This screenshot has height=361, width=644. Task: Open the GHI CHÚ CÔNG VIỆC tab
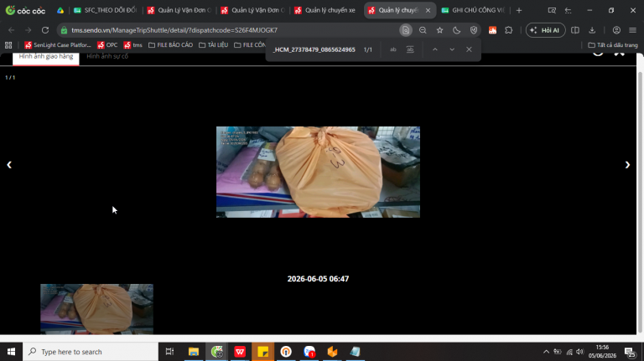(x=473, y=10)
